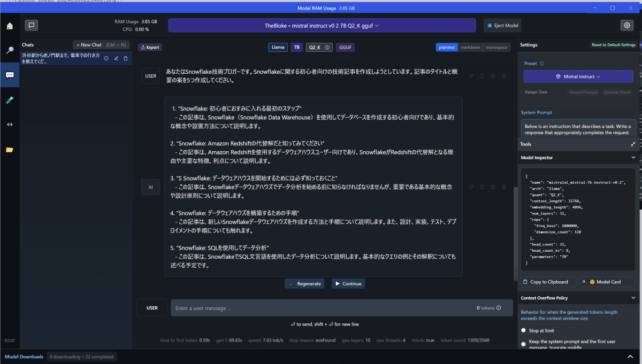Open the Model Card link

point(607,282)
